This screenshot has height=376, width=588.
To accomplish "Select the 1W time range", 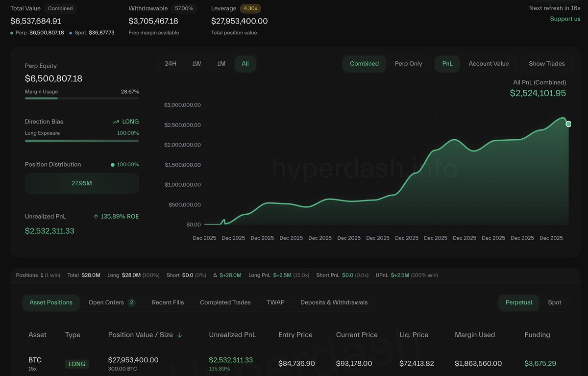I will pos(196,64).
